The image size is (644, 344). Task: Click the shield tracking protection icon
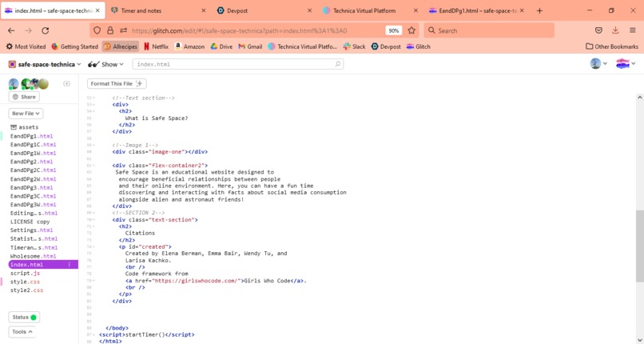(97, 30)
